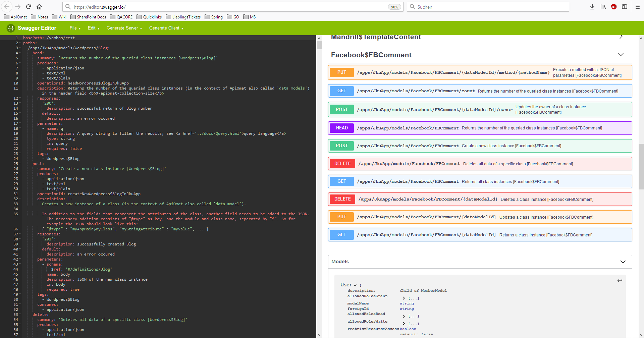This screenshot has width=644, height=338.
Task: Expand POST {dataModelId}/owner operation
Action: tap(480, 110)
